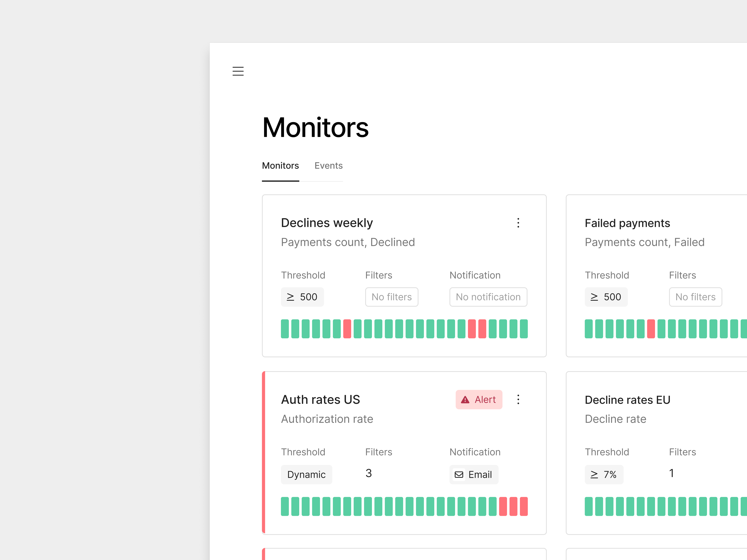Click the ≥ 7% threshold chip

tap(604, 475)
